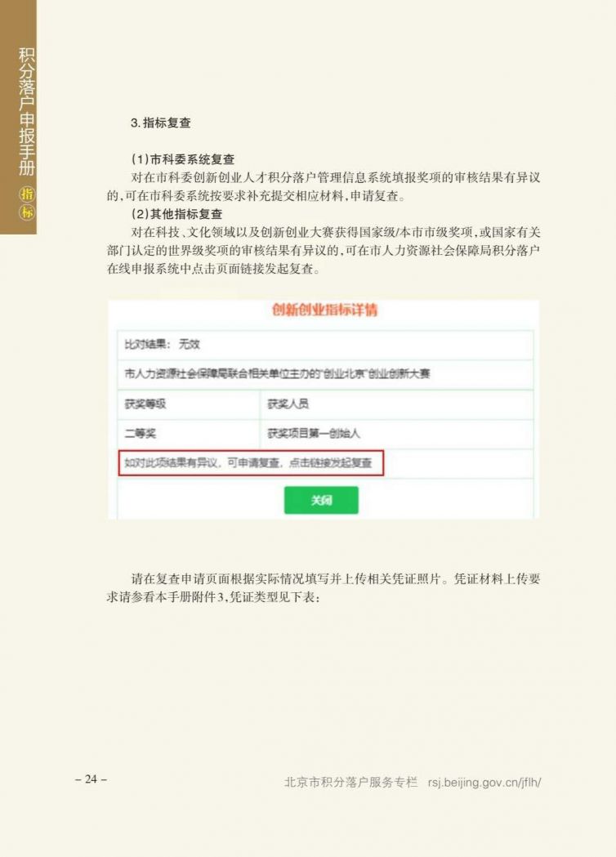Select the 3. 指标复查 heading
Image resolution: width=616 pixels, height=857 pixels.
[x=161, y=123]
